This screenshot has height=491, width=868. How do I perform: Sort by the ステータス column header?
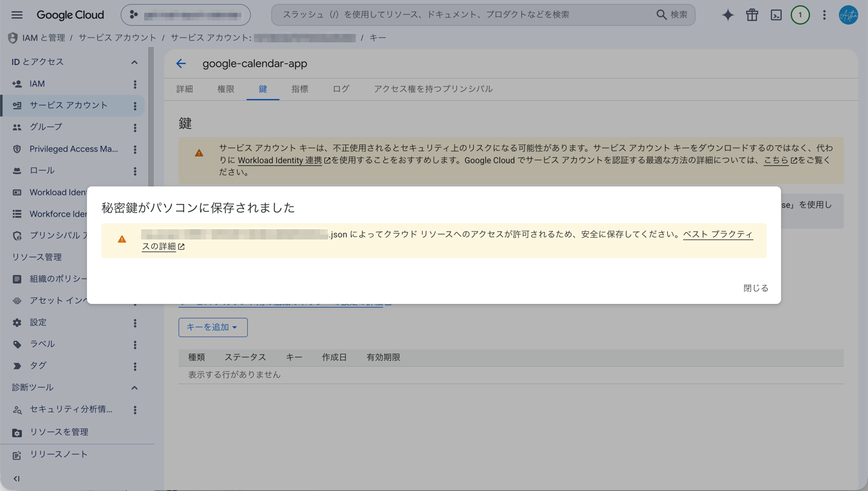pos(245,357)
